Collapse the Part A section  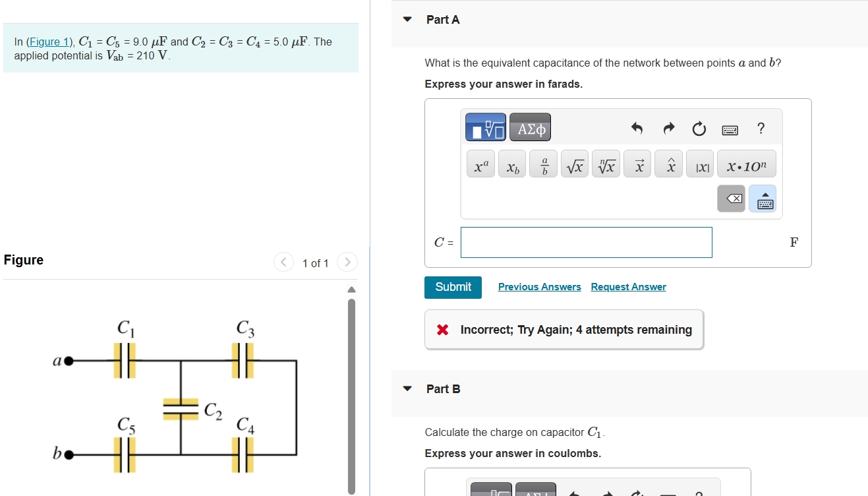click(407, 19)
